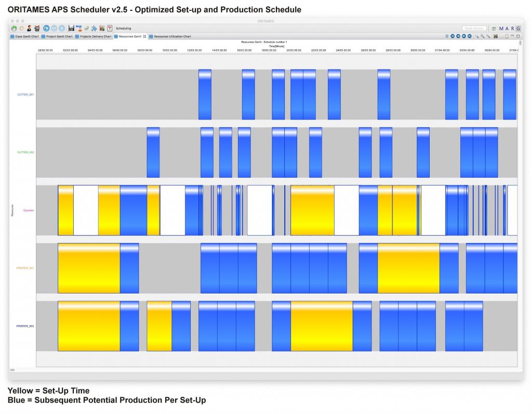Close the Resources Gantt tab
This screenshot has height=414, width=532.
click(x=144, y=36)
